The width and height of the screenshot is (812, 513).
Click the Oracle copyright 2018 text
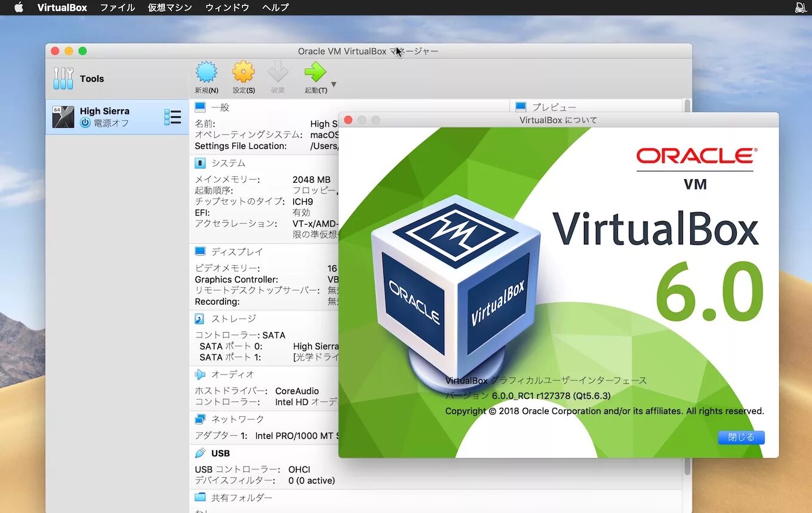604,411
